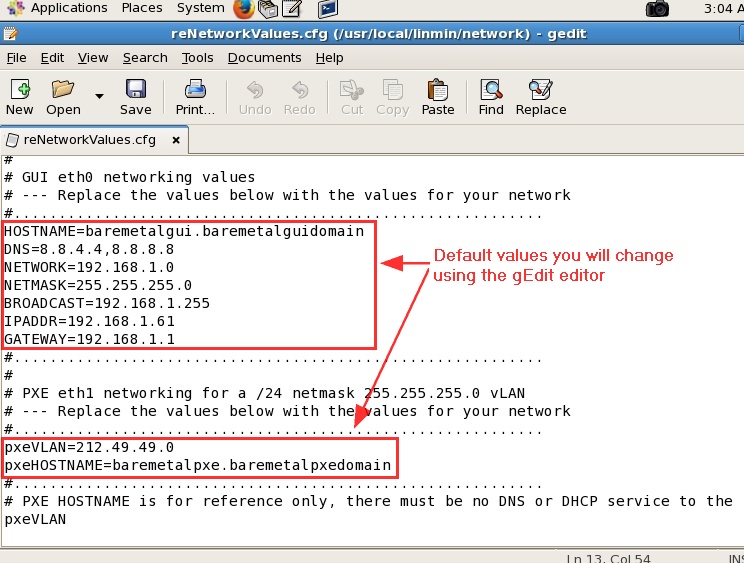Click the Paste clipboard icon
The width and height of the screenshot is (744, 563).
click(x=437, y=97)
